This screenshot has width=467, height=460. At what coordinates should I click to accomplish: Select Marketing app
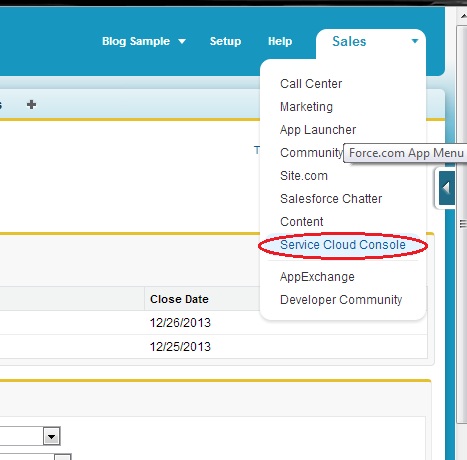coord(306,107)
